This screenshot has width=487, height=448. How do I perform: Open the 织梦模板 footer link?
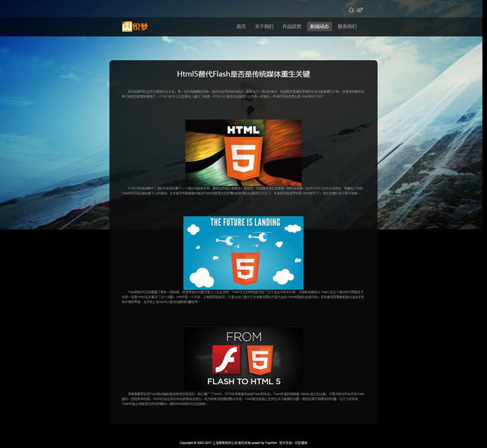pos(301,443)
